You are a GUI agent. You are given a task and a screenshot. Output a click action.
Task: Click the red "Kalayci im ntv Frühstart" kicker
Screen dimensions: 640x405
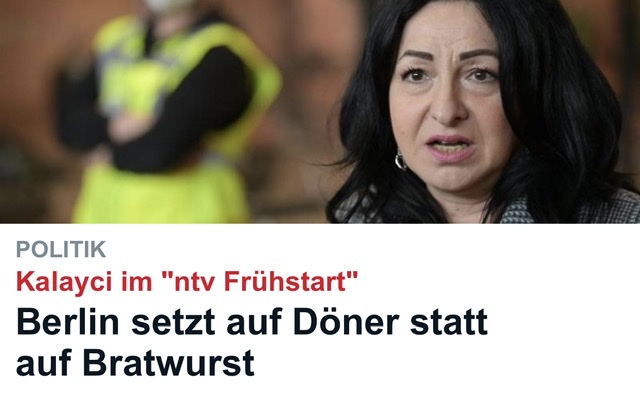[x=187, y=281]
